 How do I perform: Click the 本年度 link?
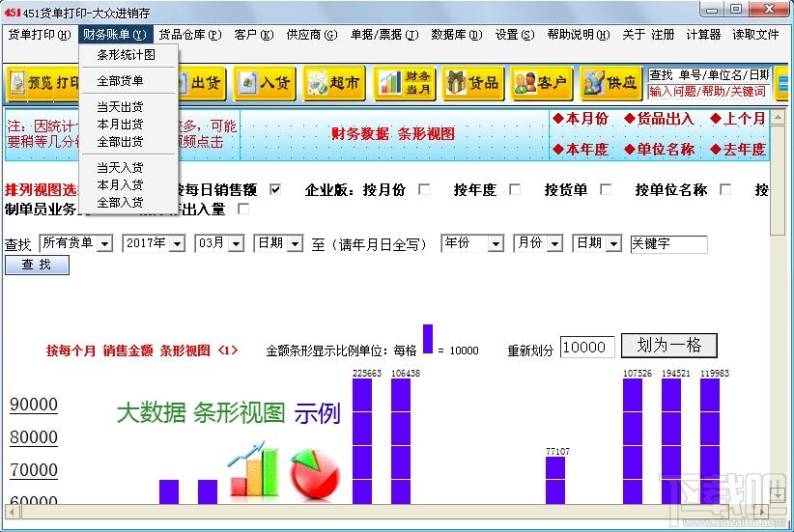tap(581, 150)
